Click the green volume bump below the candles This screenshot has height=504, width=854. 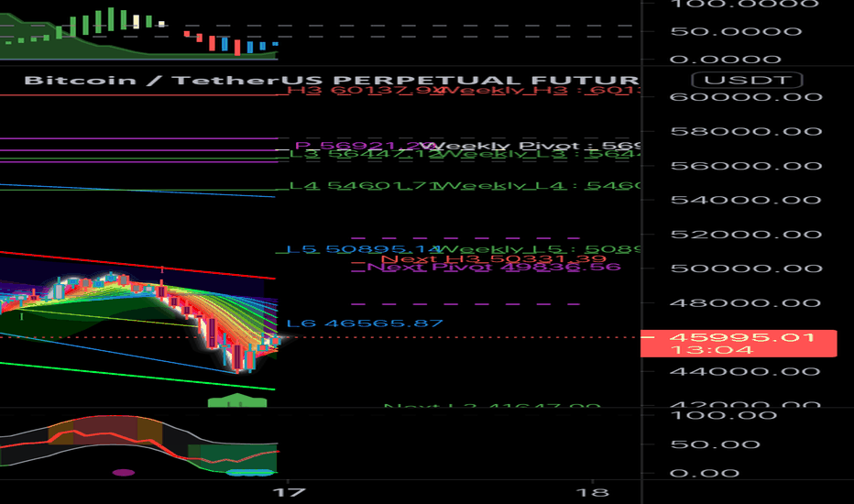click(237, 400)
